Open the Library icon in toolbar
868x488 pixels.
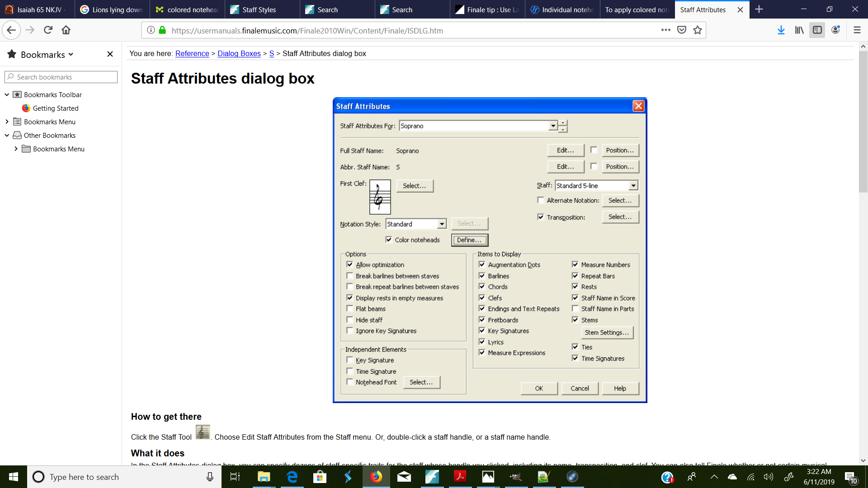pyautogui.click(x=799, y=30)
